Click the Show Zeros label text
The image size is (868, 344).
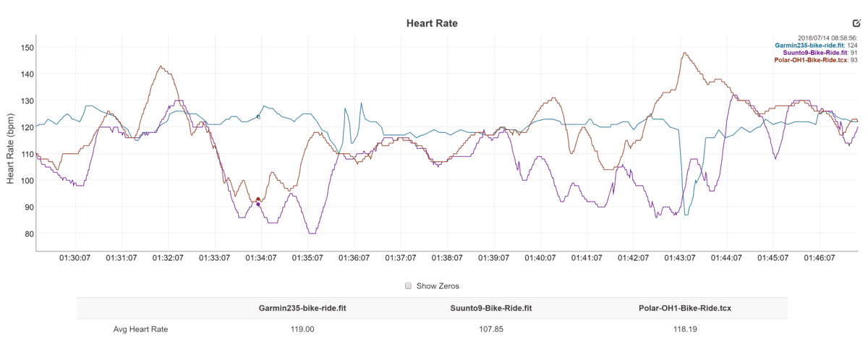pos(438,286)
